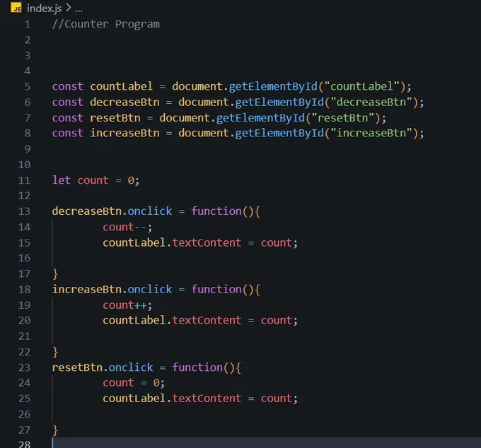Click "onclick" property on line 23
This screenshot has height=448, width=481.
131,367
